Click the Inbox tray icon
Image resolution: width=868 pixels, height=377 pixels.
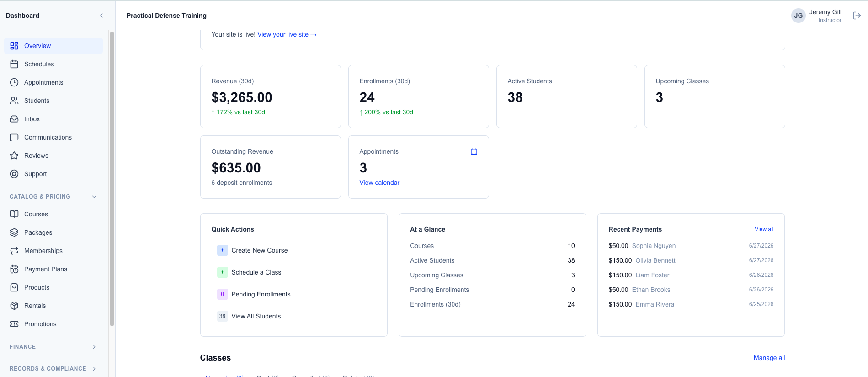tap(14, 119)
